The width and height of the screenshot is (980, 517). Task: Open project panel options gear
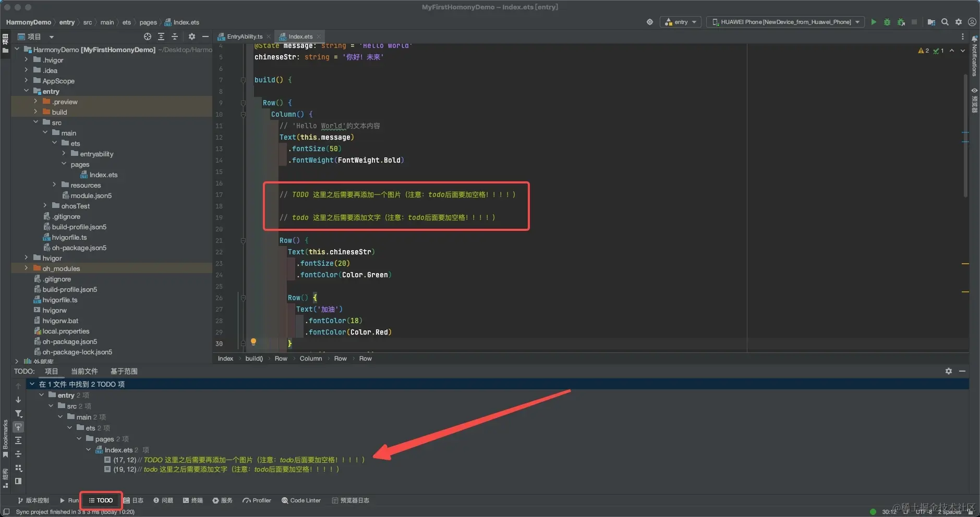tap(192, 36)
